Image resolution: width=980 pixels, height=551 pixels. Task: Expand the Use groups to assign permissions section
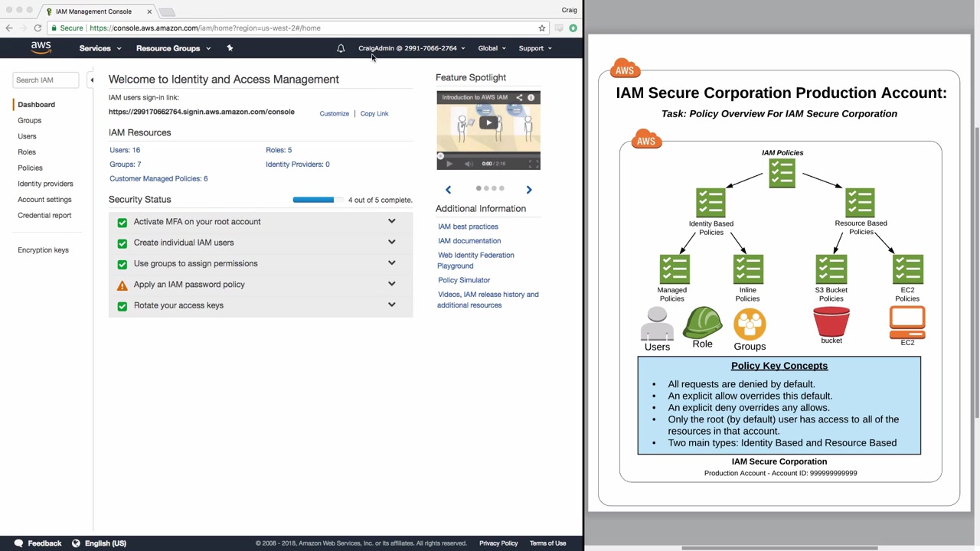(x=391, y=262)
